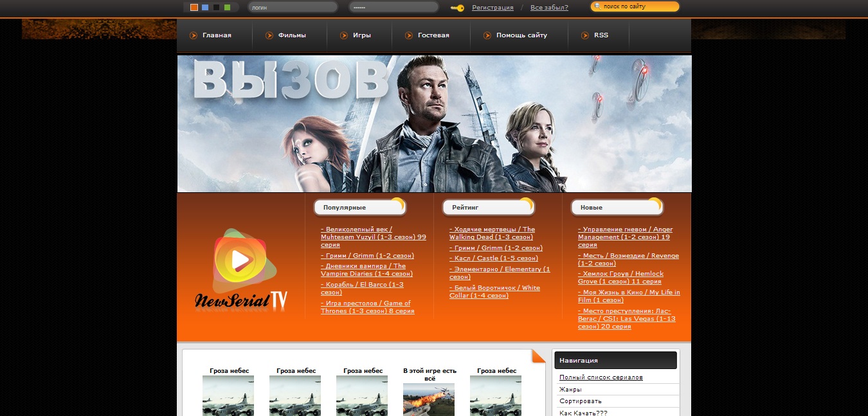Click the arrow icon beside Игры
This screenshot has height=416, width=868.
click(x=344, y=35)
